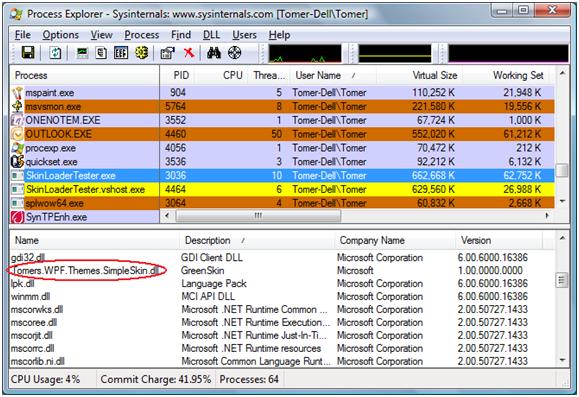Open the Find menu
The width and height of the screenshot is (579, 397).
point(181,35)
